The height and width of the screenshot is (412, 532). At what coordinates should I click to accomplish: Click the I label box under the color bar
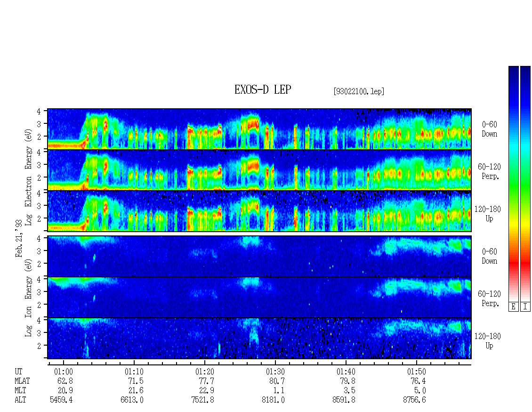(x=525, y=307)
